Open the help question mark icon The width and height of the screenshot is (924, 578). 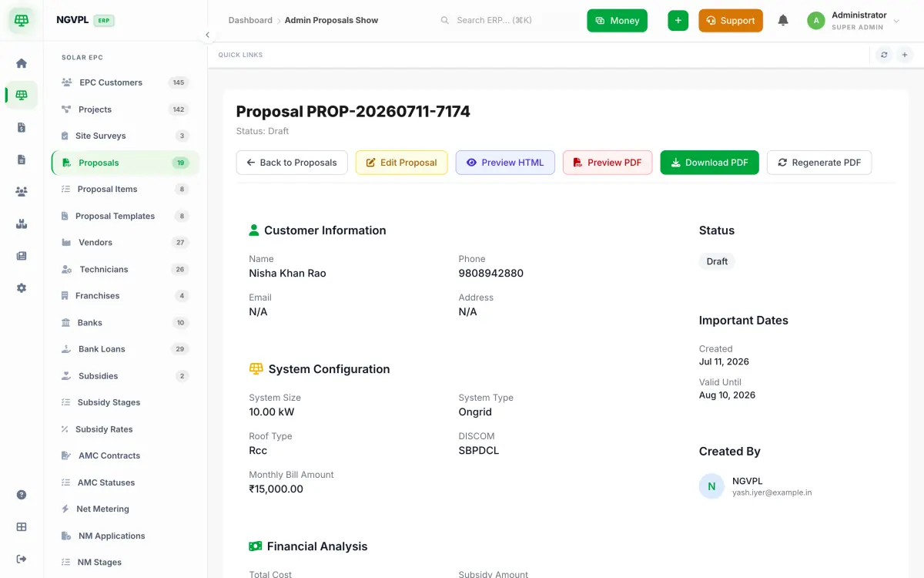coord(22,495)
